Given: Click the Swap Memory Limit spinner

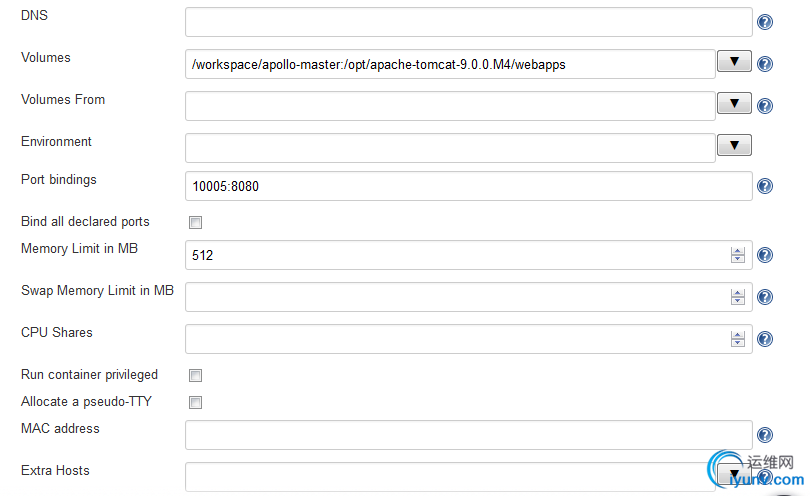Looking at the screenshot, I should [738, 297].
